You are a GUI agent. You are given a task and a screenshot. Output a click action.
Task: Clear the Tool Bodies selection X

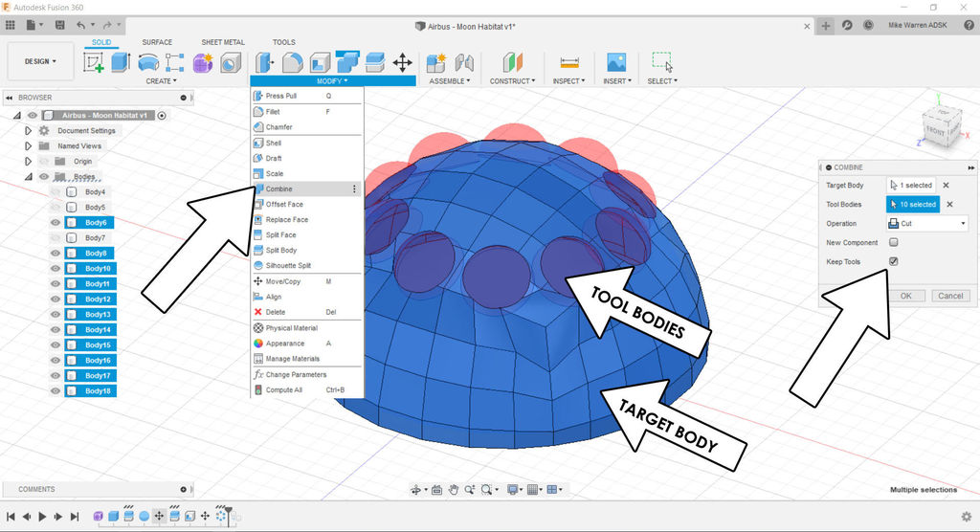pyautogui.click(x=950, y=205)
